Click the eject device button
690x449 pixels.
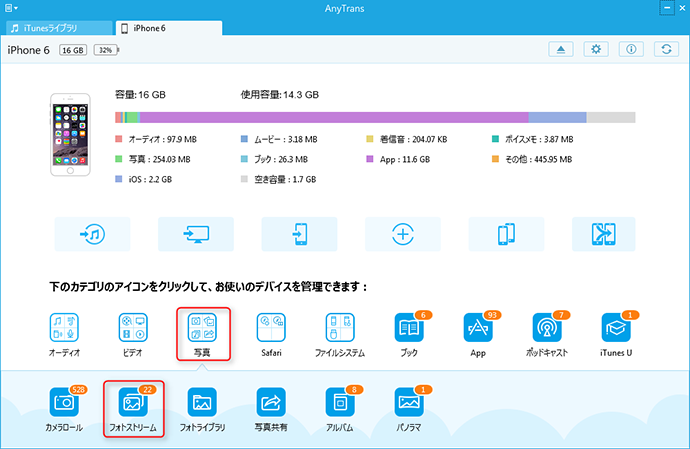561,49
